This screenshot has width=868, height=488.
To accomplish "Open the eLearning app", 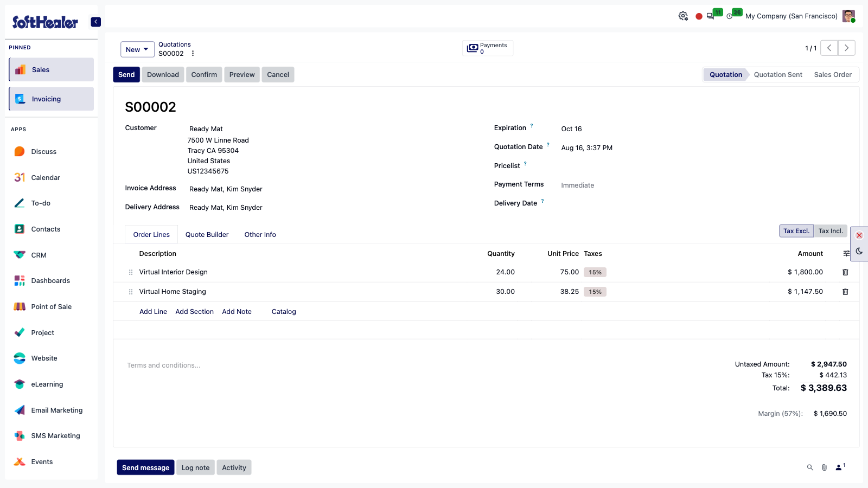I will 52,384.
